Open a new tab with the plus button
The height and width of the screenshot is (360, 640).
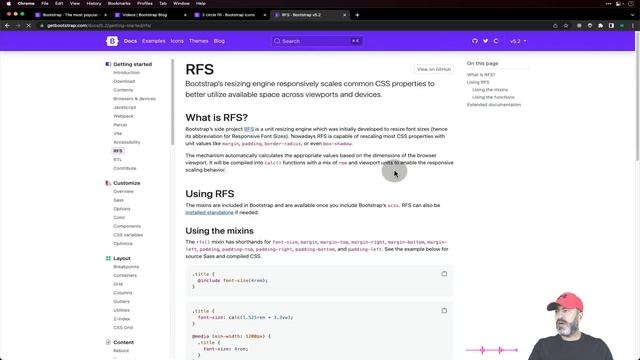(357, 15)
